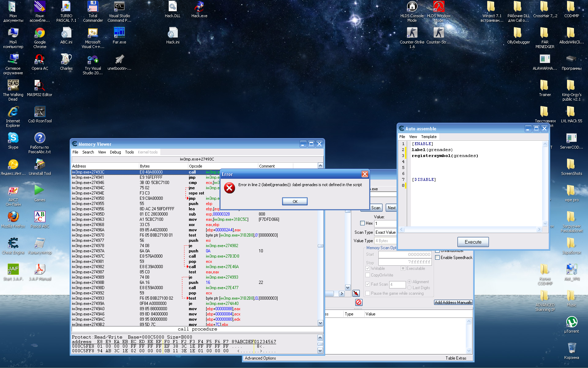Toggle the Writable checkbox
Image resolution: width=588 pixels, height=368 pixels.
[x=367, y=268]
